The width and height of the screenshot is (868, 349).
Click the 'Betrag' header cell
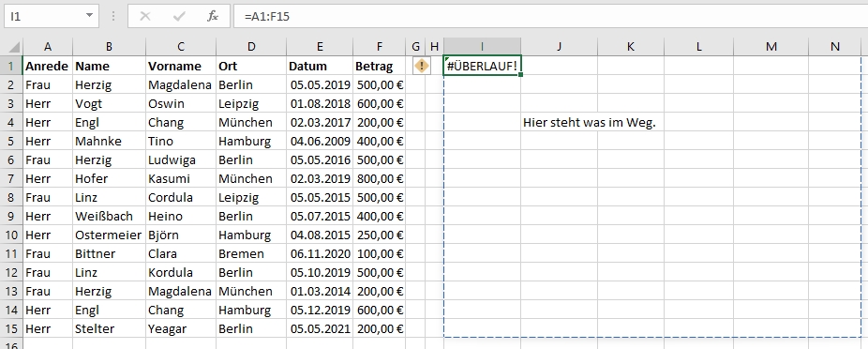tap(380, 66)
